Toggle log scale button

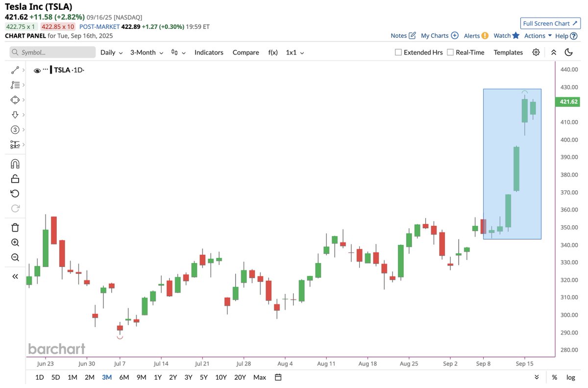point(571,377)
